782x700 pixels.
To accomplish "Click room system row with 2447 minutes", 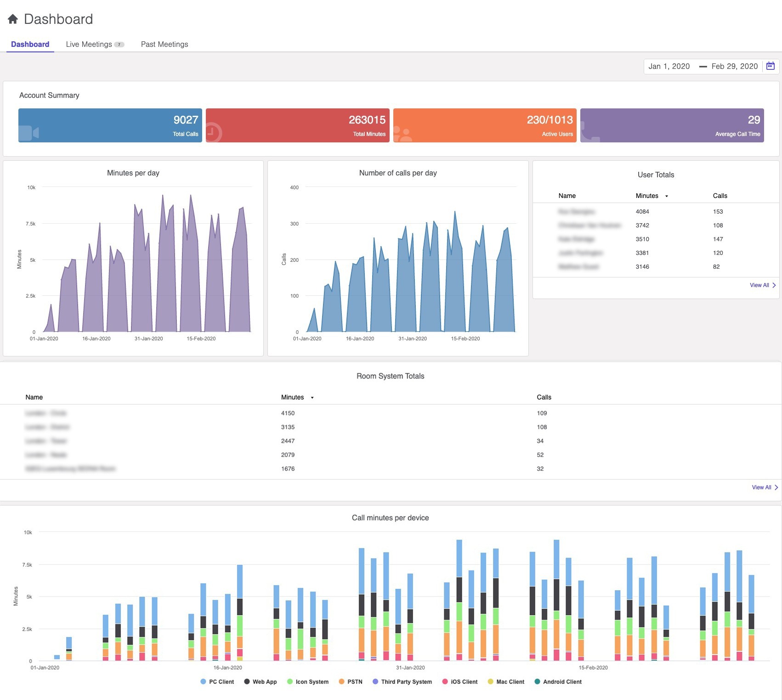I will [x=391, y=441].
